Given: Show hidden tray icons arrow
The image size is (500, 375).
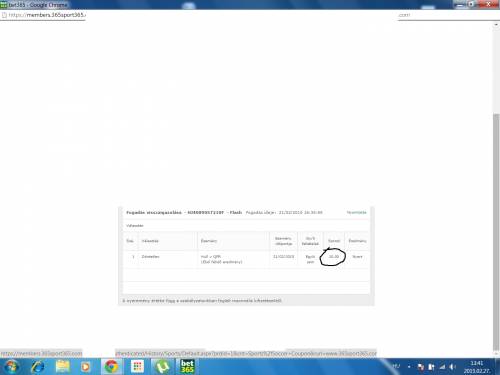Looking at the screenshot, I should pyautogui.click(x=409, y=367).
